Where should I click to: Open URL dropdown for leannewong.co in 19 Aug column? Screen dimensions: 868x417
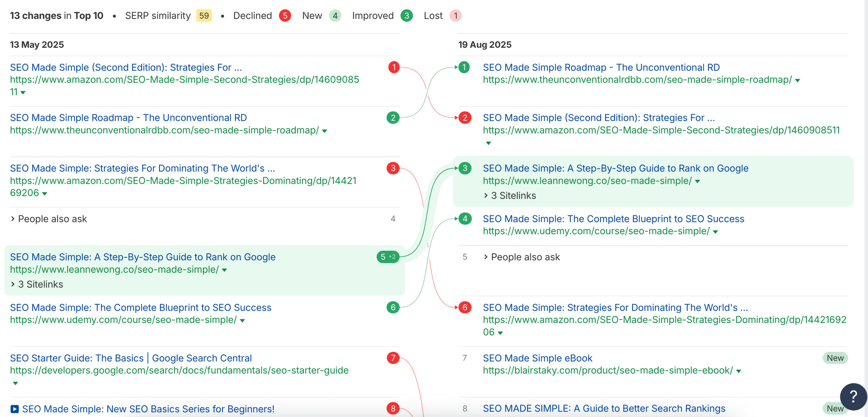pos(697,182)
